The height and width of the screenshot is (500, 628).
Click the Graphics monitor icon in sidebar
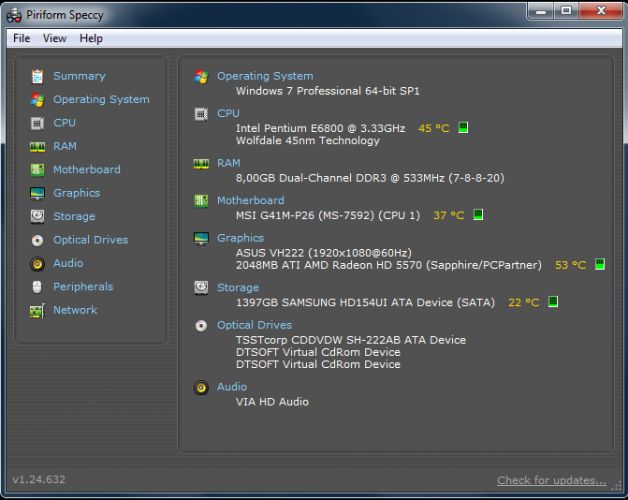[x=38, y=193]
